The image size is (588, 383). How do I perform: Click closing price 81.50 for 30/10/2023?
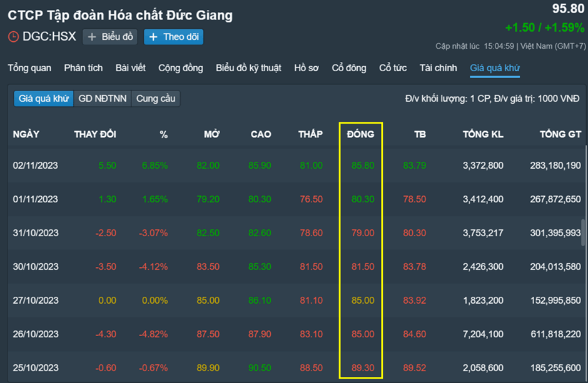point(363,267)
